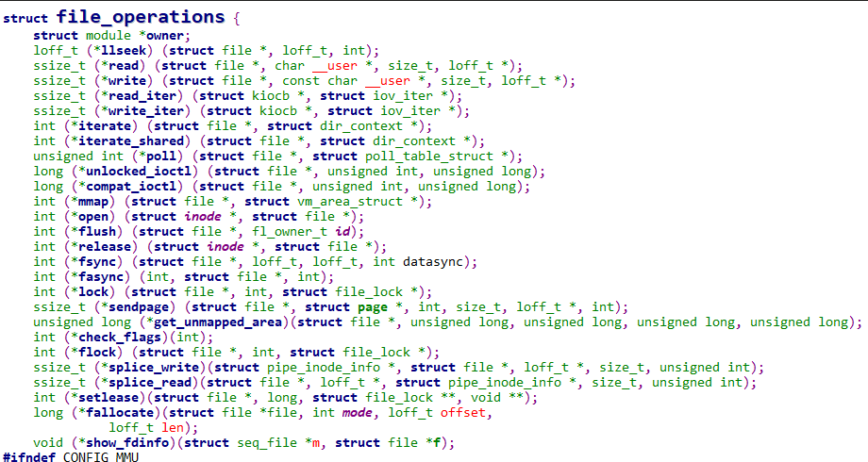Click the red offset parameter in fallocate
868x462 pixels.
463,412
